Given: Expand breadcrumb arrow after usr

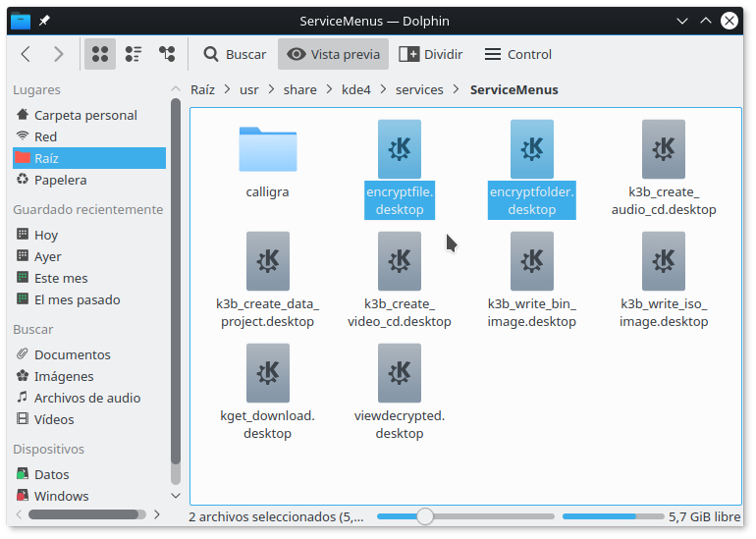Looking at the screenshot, I should [271, 89].
